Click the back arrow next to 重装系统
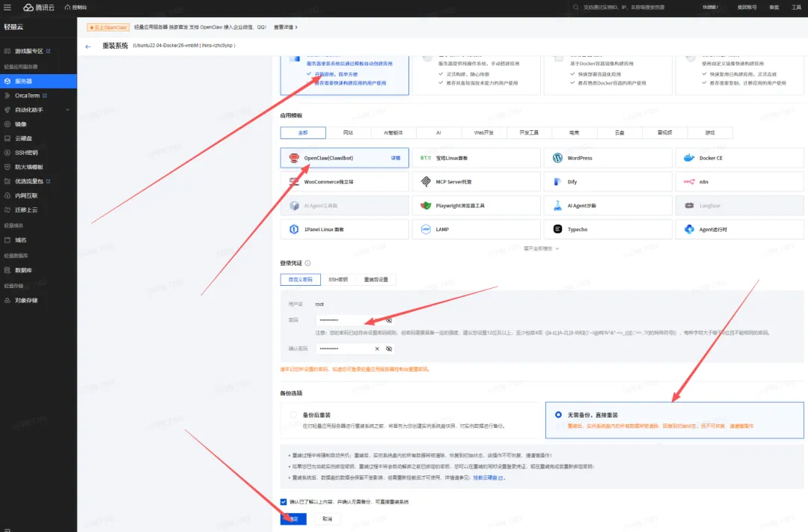The height and width of the screenshot is (532, 808). click(88, 46)
